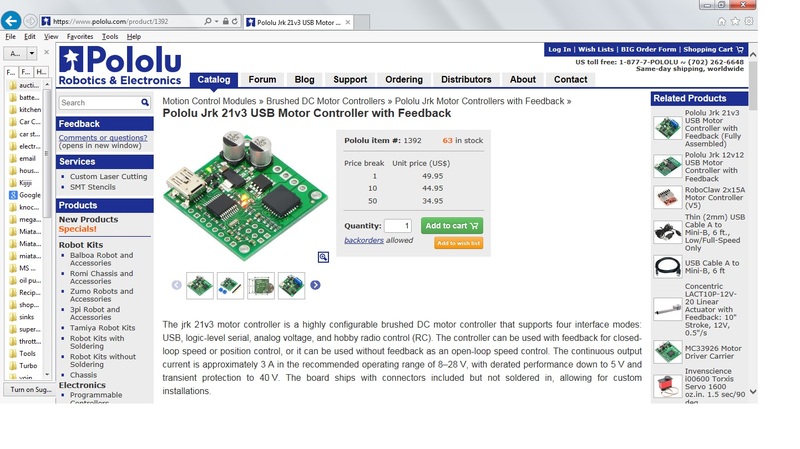Image resolution: width=800 pixels, height=449 pixels.
Task: Click the favorites list scroll down arrow
Action: 47,375
